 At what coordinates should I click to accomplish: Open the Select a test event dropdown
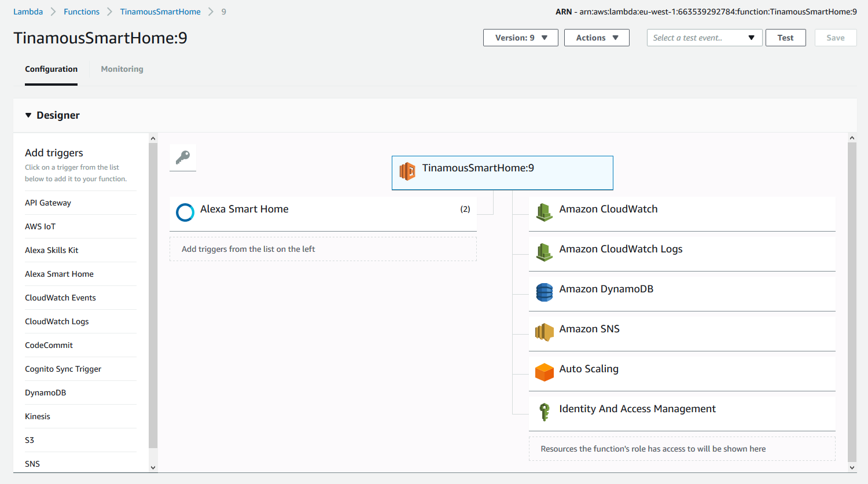pyautogui.click(x=704, y=38)
